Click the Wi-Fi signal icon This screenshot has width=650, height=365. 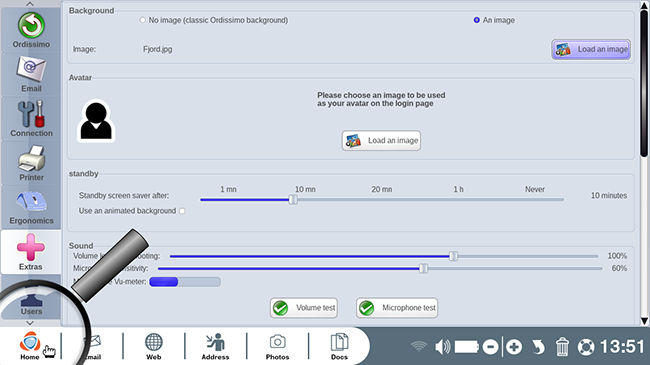(419, 346)
